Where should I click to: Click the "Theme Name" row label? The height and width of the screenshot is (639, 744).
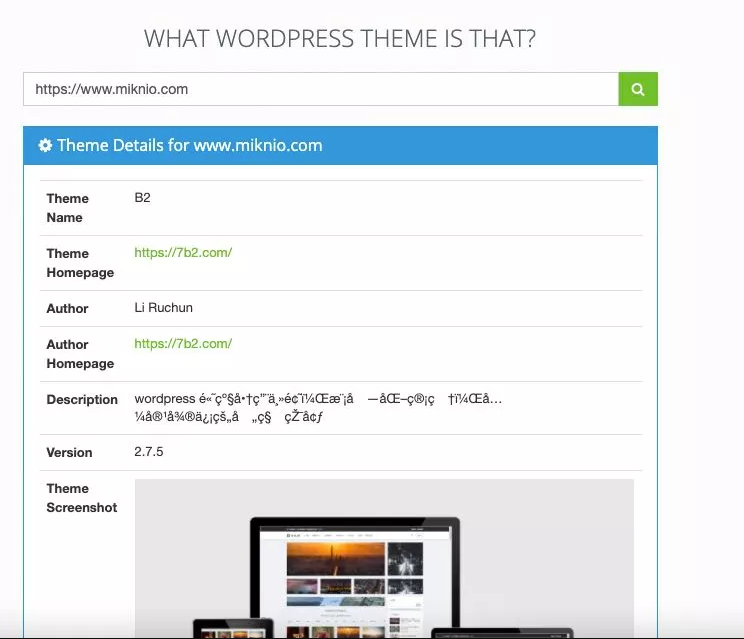coord(67,208)
